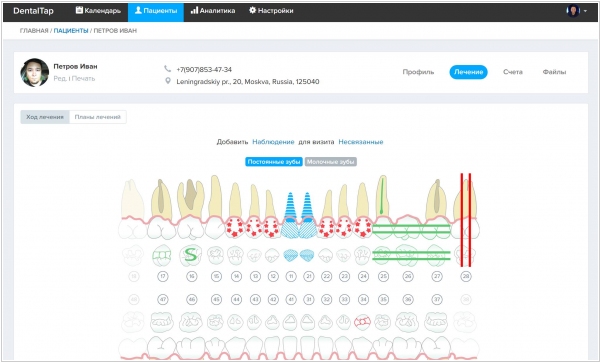Switch to Постоянные зубы view
600x362 pixels.
(274, 161)
